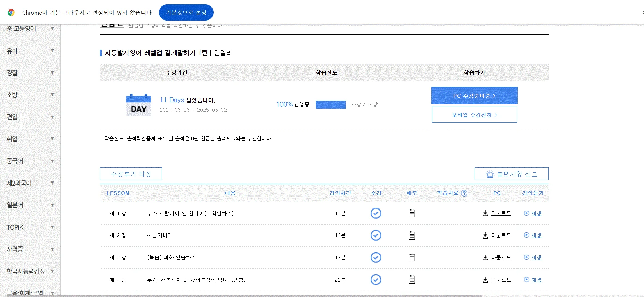Toggle the 수강 check circle for lesson 2

pyautogui.click(x=376, y=235)
